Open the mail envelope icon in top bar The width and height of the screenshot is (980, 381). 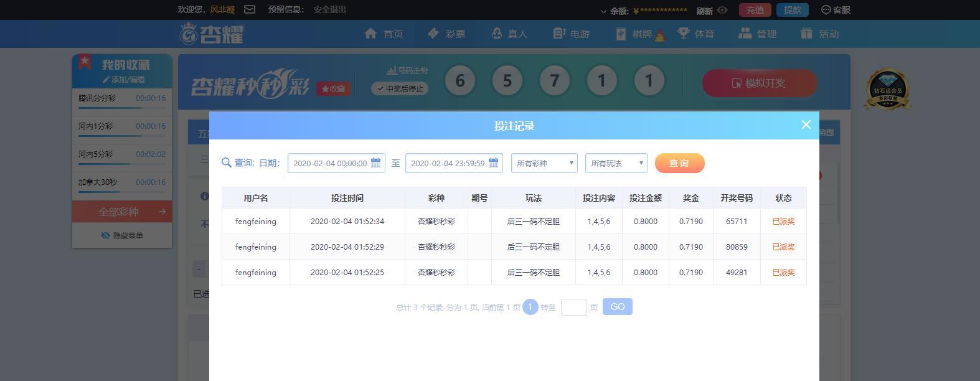250,9
